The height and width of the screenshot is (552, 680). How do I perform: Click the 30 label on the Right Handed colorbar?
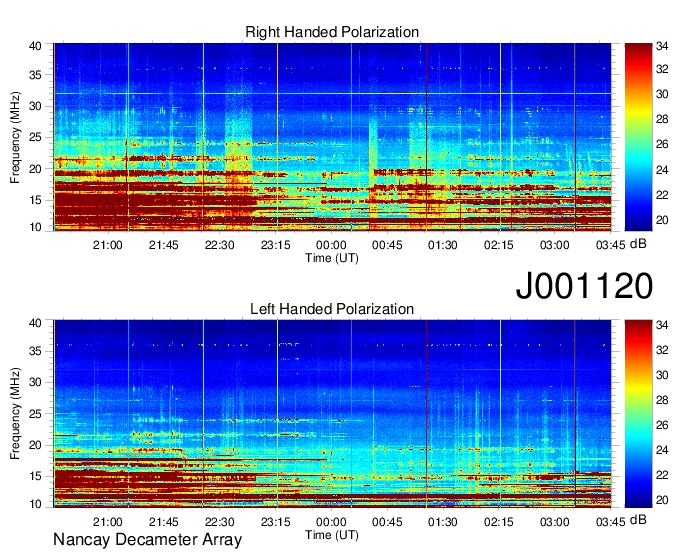[x=662, y=94]
